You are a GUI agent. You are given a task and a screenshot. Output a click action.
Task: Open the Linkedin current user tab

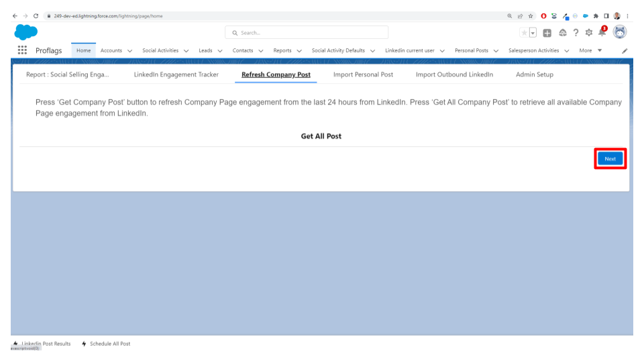click(409, 50)
